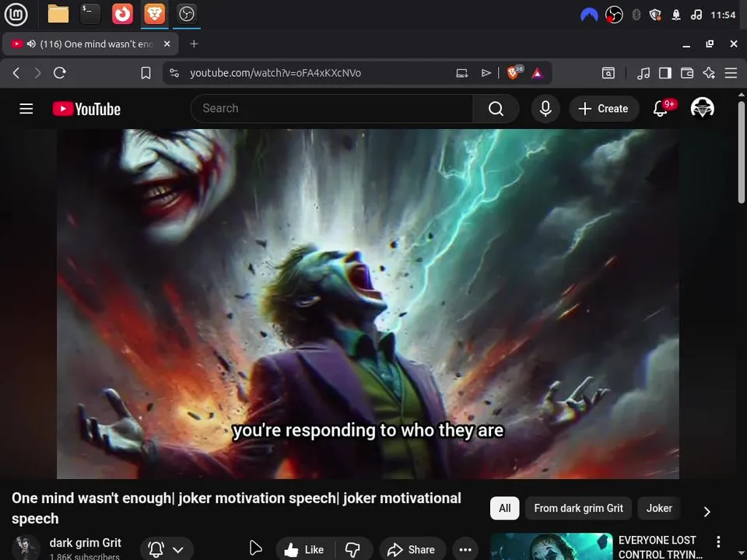Click the YouTube Search field

pyautogui.click(x=331, y=109)
